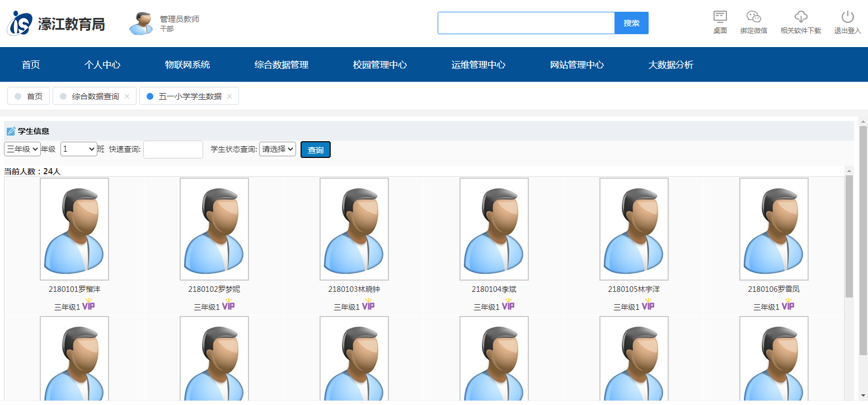Click the name 2180104李斌

[x=494, y=289]
